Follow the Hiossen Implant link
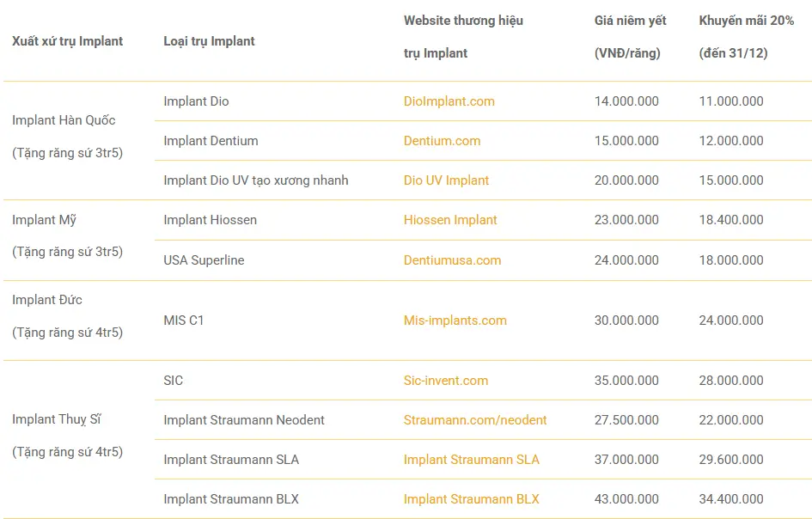Image resolution: width=812 pixels, height=519 pixels. [x=450, y=220]
